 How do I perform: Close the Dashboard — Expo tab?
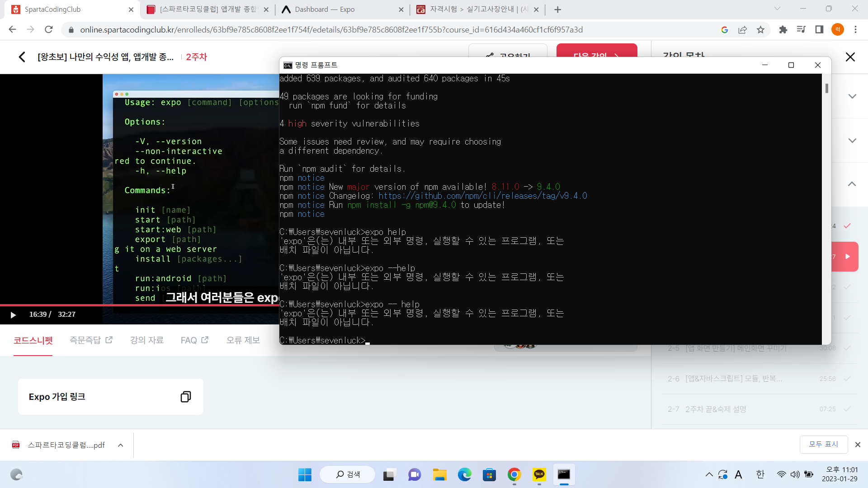click(x=401, y=9)
